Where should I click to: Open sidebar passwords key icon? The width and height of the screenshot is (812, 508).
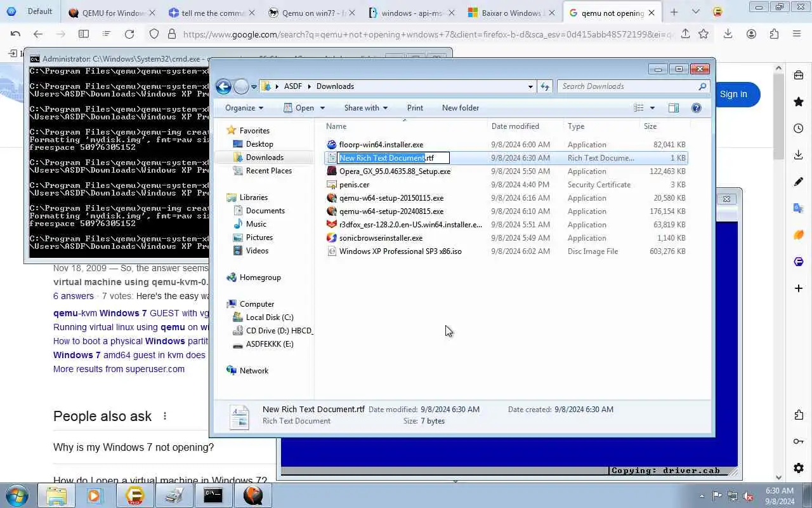click(799, 442)
